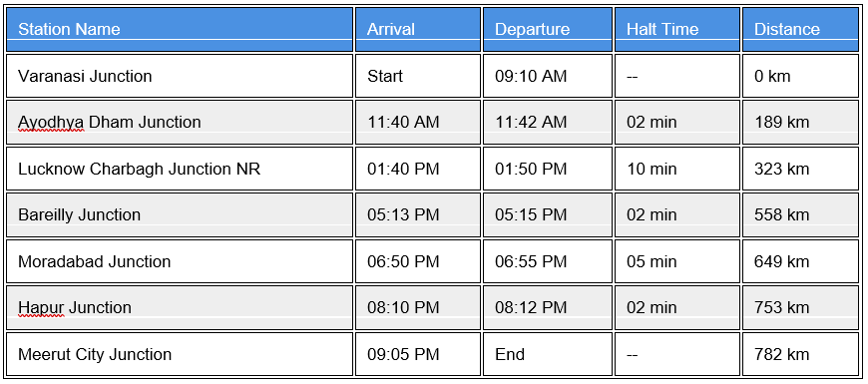Image resolution: width=868 pixels, height=384 pixels.
Task: Click the 10 min halt time cell
Action: (x=677, y=169)
